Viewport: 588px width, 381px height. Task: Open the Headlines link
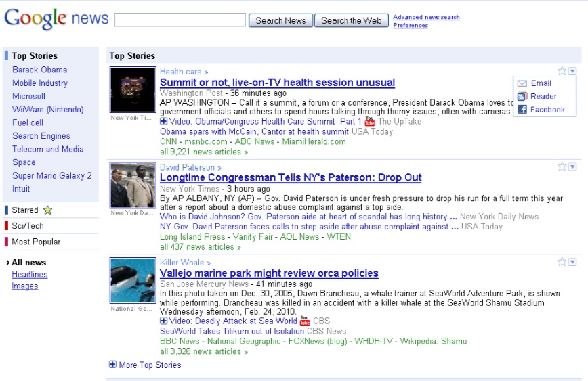(x=30, y=275)
